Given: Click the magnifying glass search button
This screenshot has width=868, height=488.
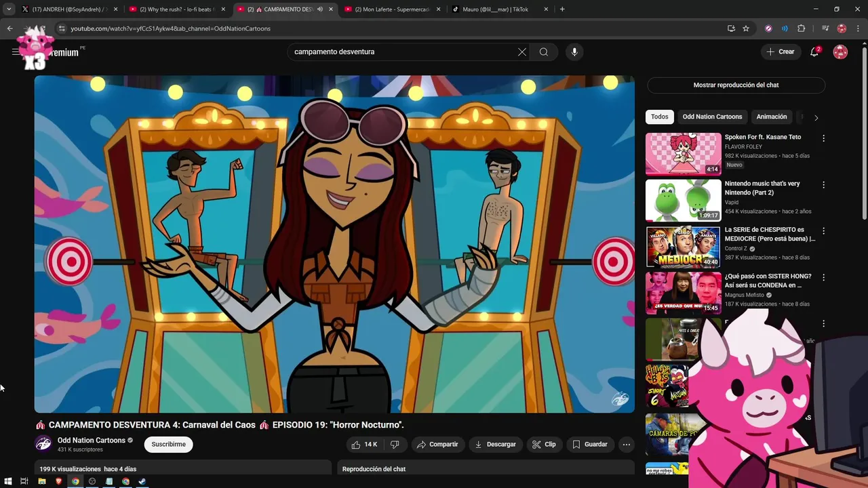Looking at the screenshot, I should coord(544,52).
